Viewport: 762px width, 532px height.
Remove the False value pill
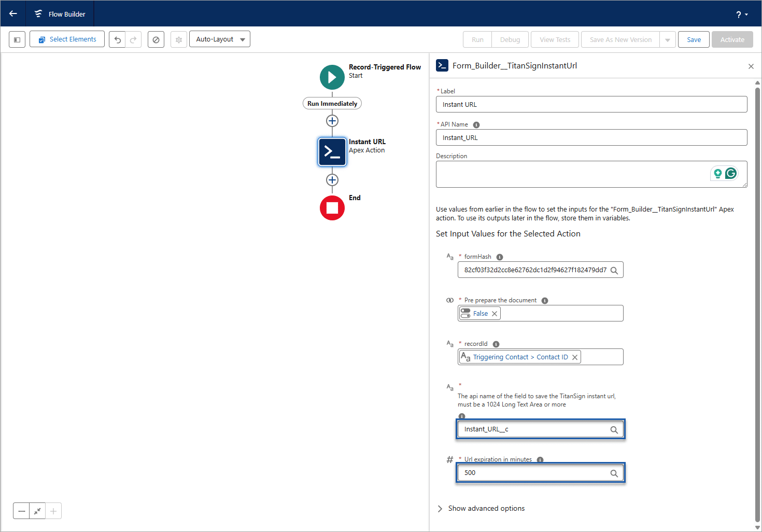pyautogui.click(x=495, y=314)
